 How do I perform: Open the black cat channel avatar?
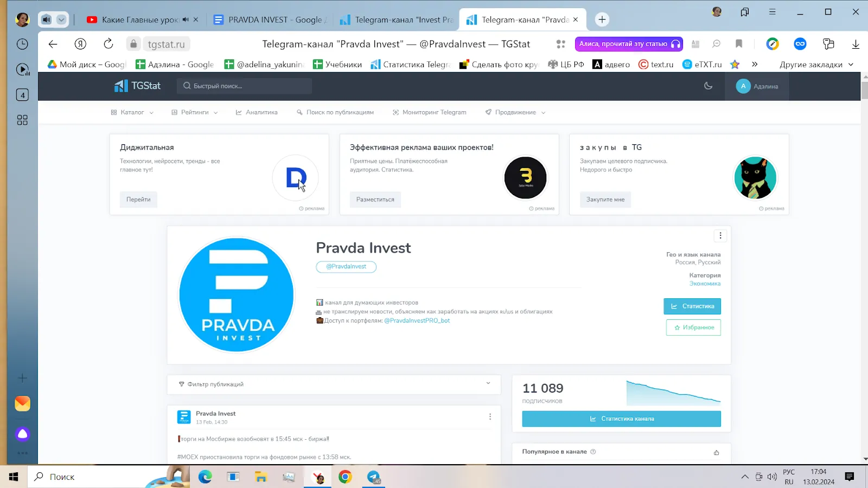(x=755, y=178)
